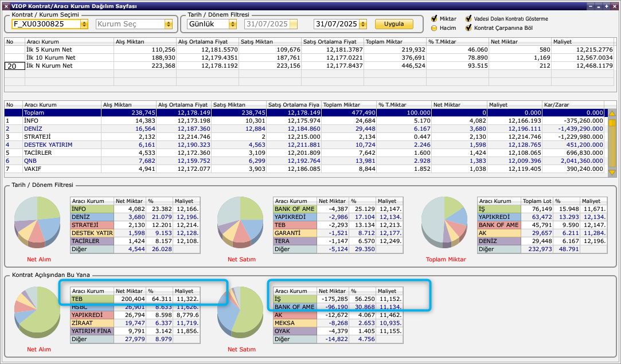Sort broker table by Kar/Zarar column header
621x364 pixels.
(x=573, y=105)
